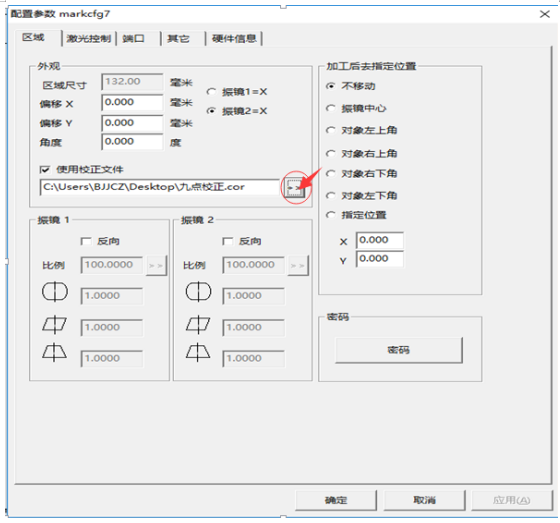Select the 不移动 radio option
This screenshot has height=523, width=560.
point(331,86)
